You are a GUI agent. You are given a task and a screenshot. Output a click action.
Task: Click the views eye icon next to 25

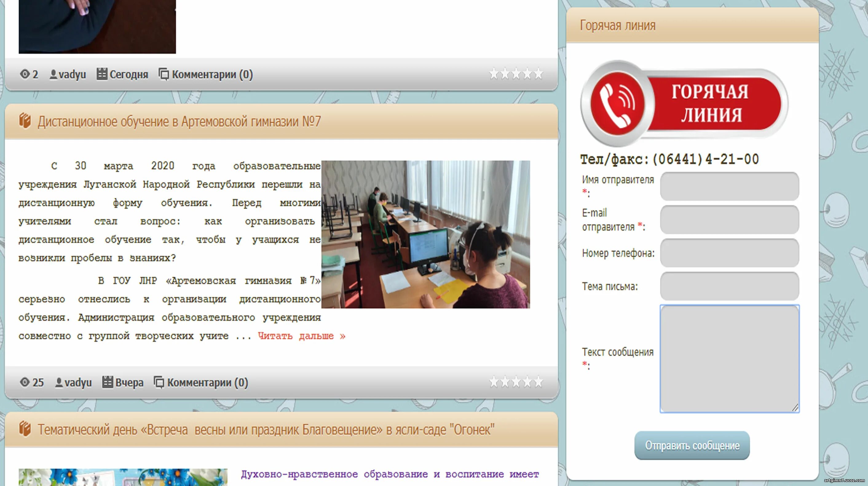25,382
